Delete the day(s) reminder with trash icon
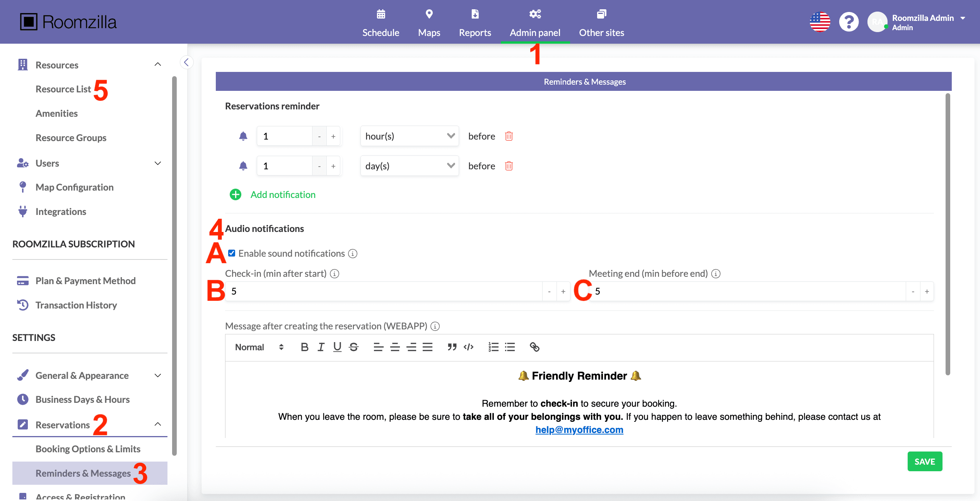This screenshot has height=501, width=980. point(509,166)
